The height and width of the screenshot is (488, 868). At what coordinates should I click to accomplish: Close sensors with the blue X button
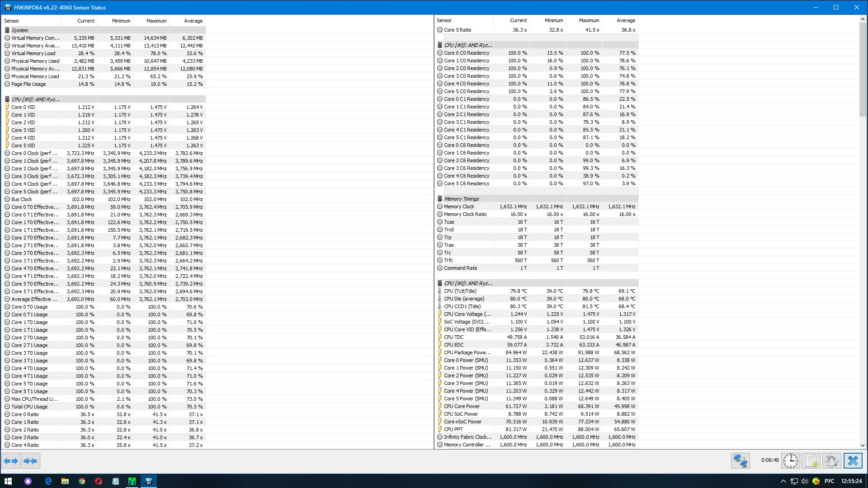(853, 461)
